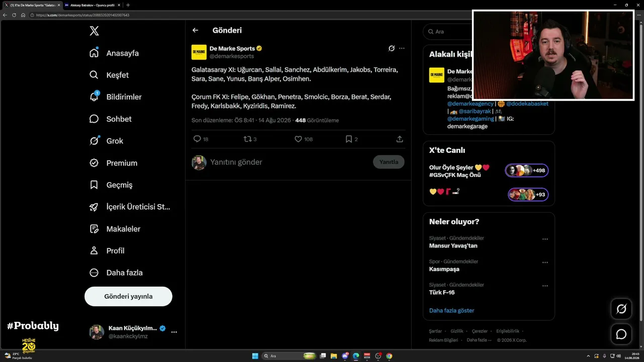
Task: Click the +498 listeners avatar pill
Action: (527, 170)
